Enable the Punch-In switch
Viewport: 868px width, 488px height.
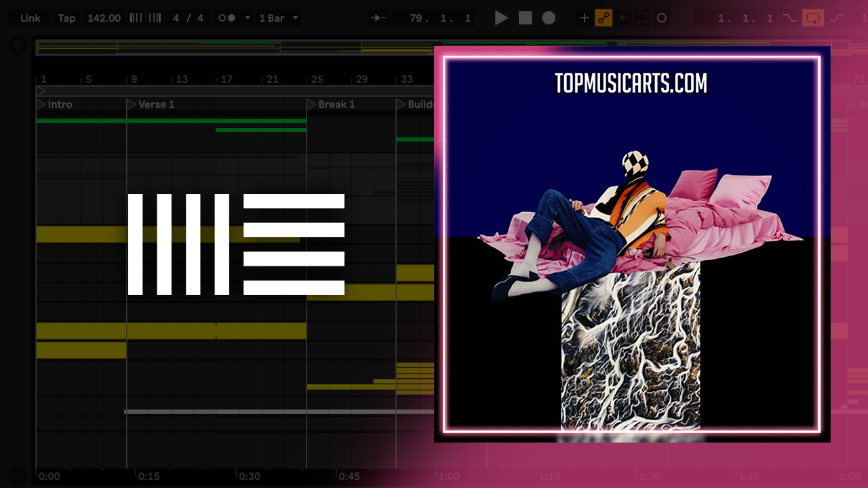[x=789, y=18]
